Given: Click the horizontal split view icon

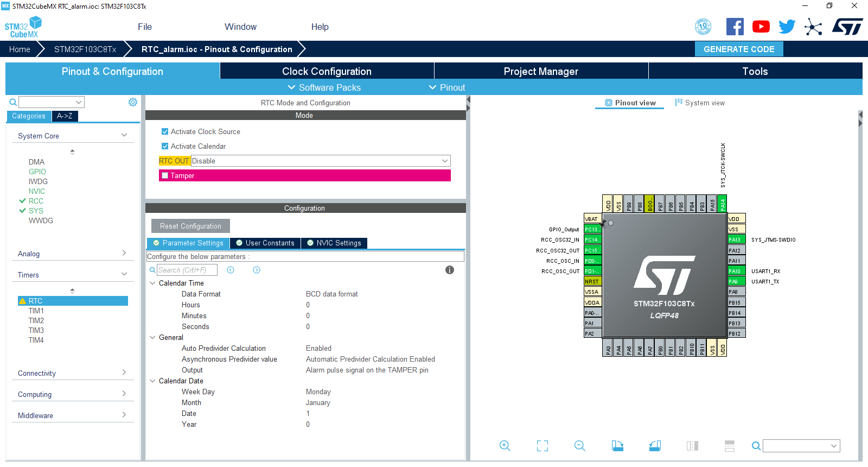Looking at the screenshot, I should (x=730, y=446).
